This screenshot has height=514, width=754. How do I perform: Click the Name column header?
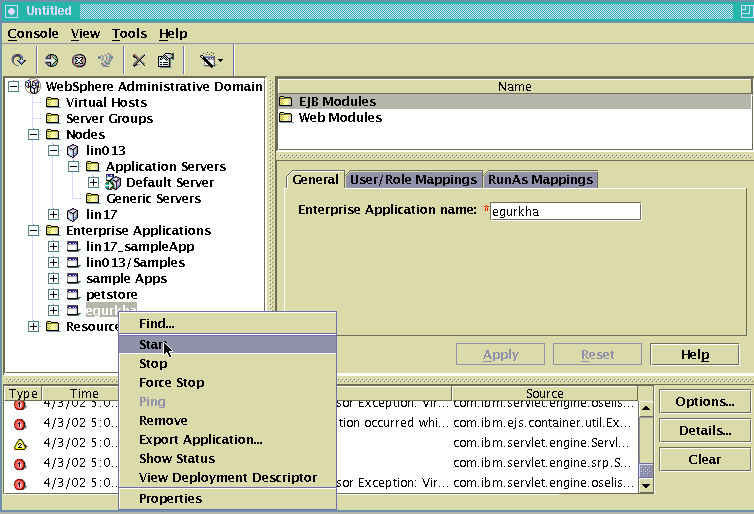(515, 87)
